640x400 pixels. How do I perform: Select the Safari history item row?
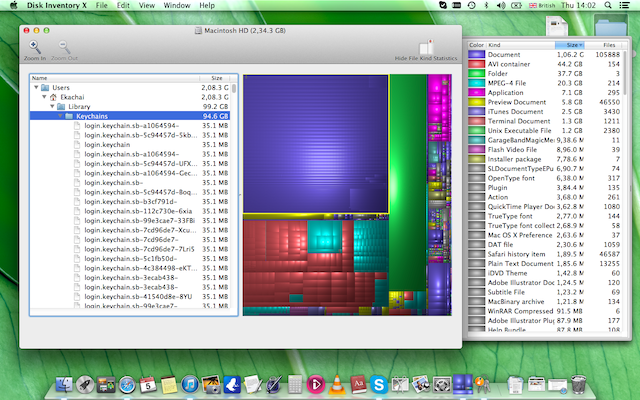pyautogui.click(x=544, y=254)
